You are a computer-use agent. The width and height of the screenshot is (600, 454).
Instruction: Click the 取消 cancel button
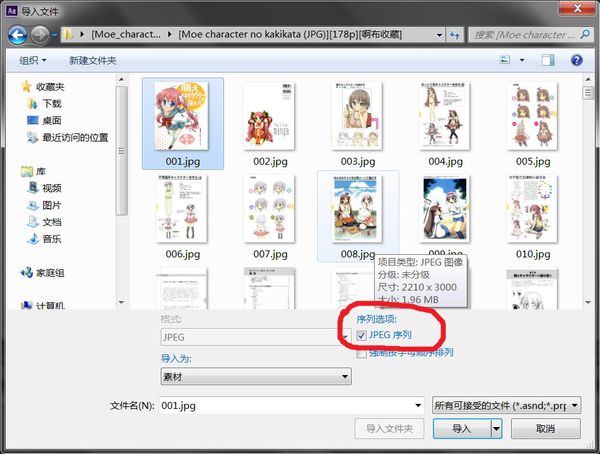546,428
